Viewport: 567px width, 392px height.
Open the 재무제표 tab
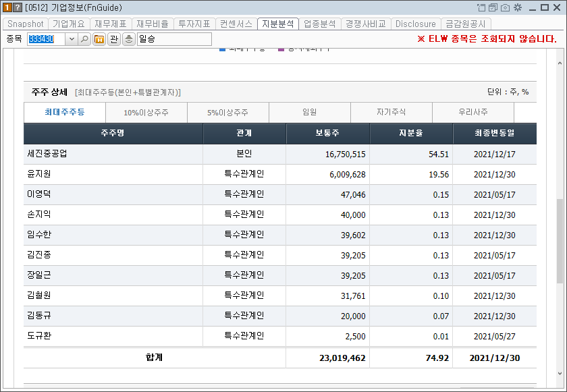point(111,24)
